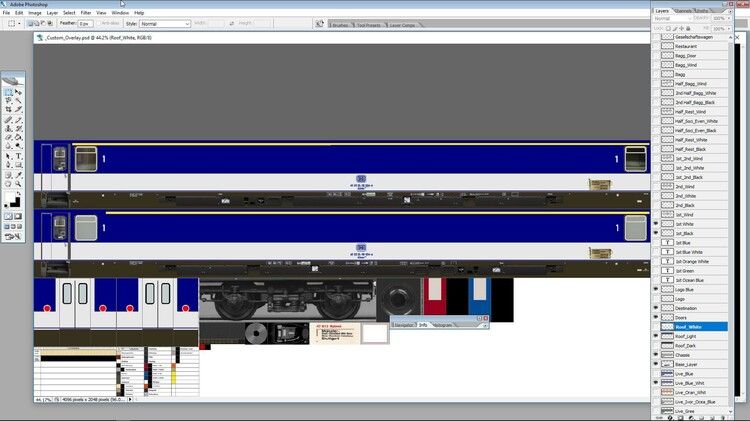Select the Eyedropper tool
750x421 pixels.
pos(18,175)
